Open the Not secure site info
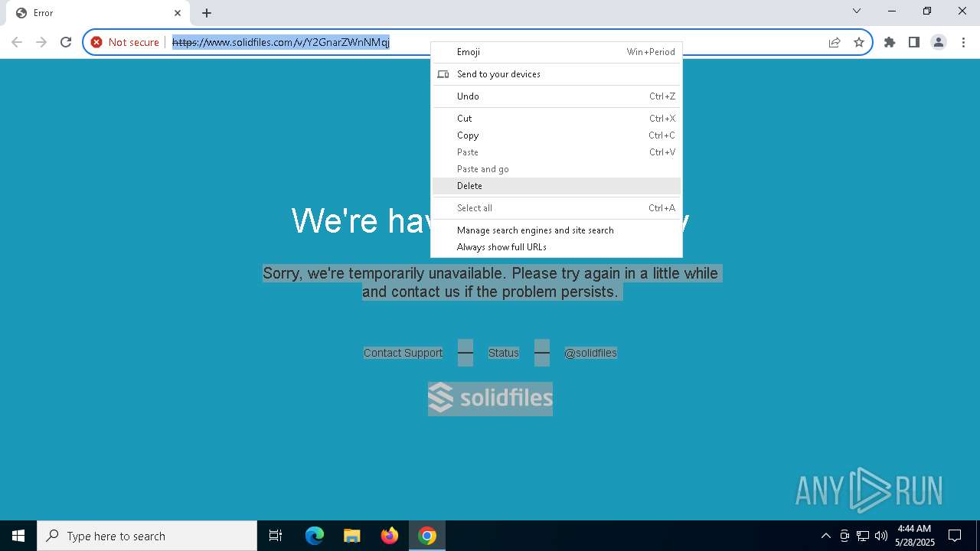The width and height of the screenshot is (980, 551). [125, 42]
